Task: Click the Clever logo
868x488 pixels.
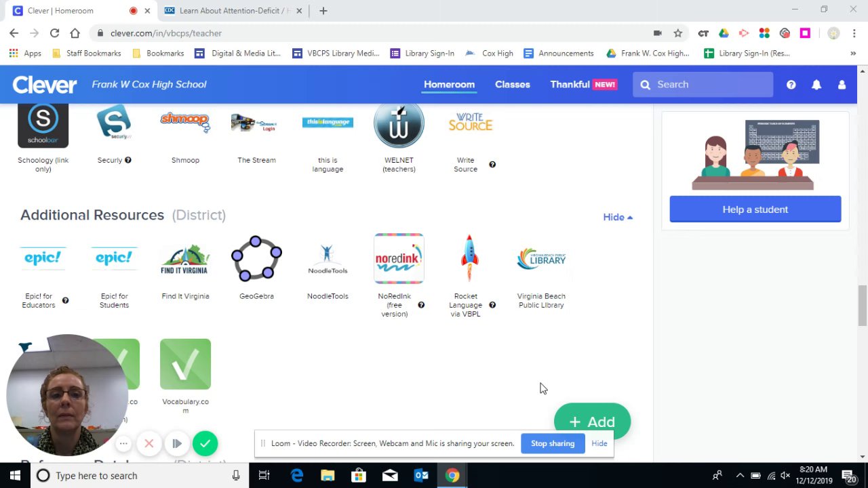Action: (x=45, y=85)
